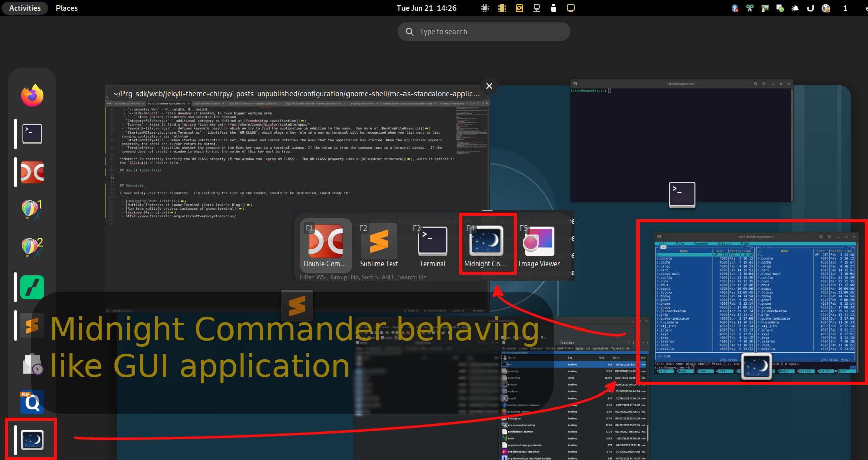
Task: Open the Bluetooth tray icon
Action: [735, 8]
